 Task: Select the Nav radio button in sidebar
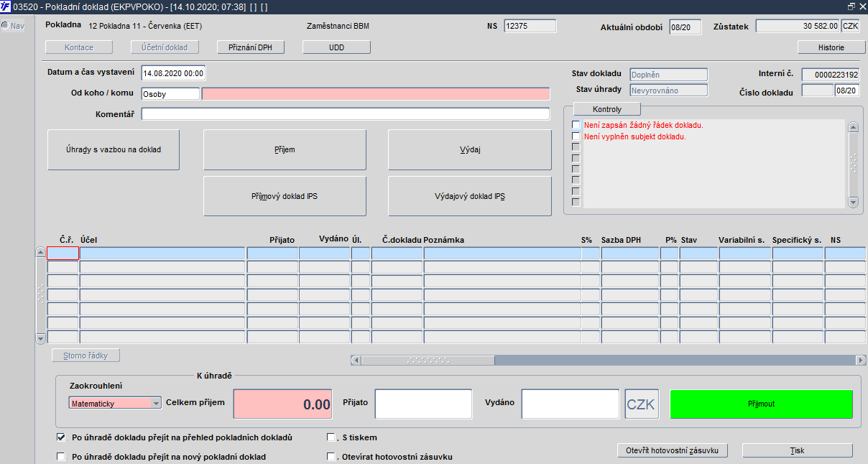pos(5,26)
